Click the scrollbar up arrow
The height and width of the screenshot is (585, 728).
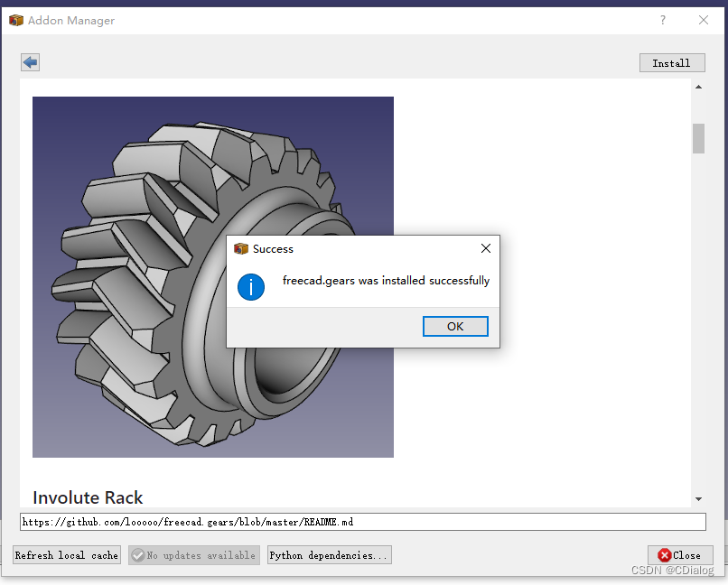point(698,87)
